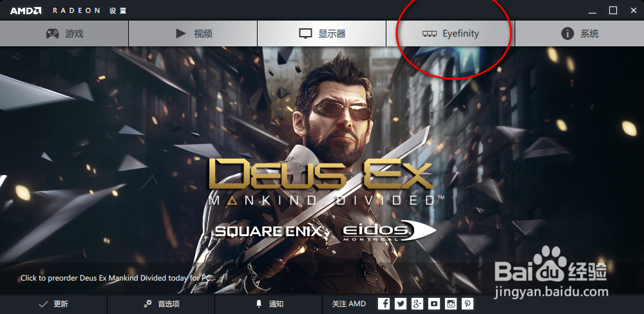This screenshot has width=644, height=314.
Task: Open the 游戏 (Gaming) tab
Action: [x=64, y=33]
